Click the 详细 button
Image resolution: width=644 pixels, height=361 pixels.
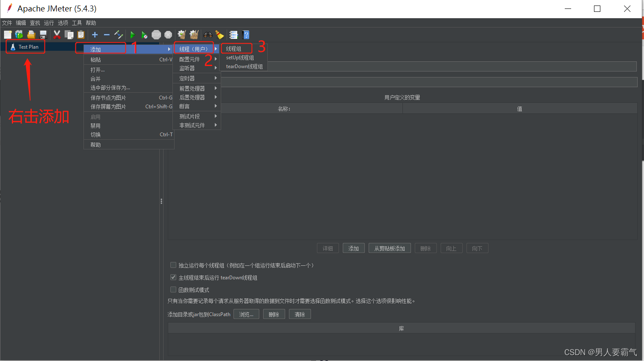328,248
